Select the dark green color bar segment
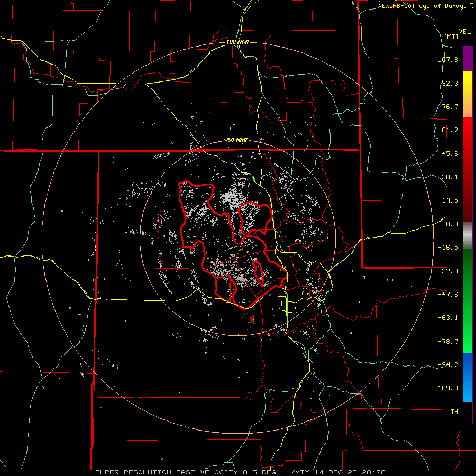This screenshot has height=476, width=476. pos(467,264)
